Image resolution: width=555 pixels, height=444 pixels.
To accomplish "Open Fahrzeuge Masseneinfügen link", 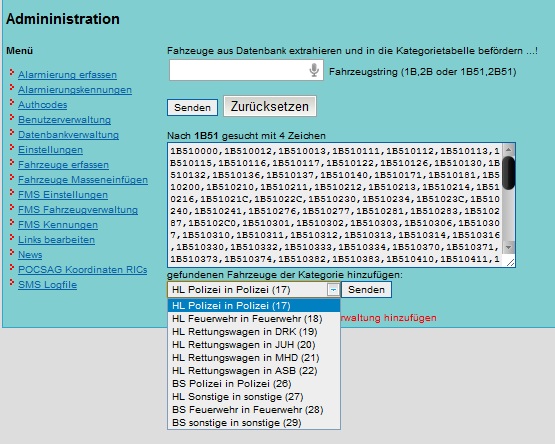I will [x=83, y=180].
